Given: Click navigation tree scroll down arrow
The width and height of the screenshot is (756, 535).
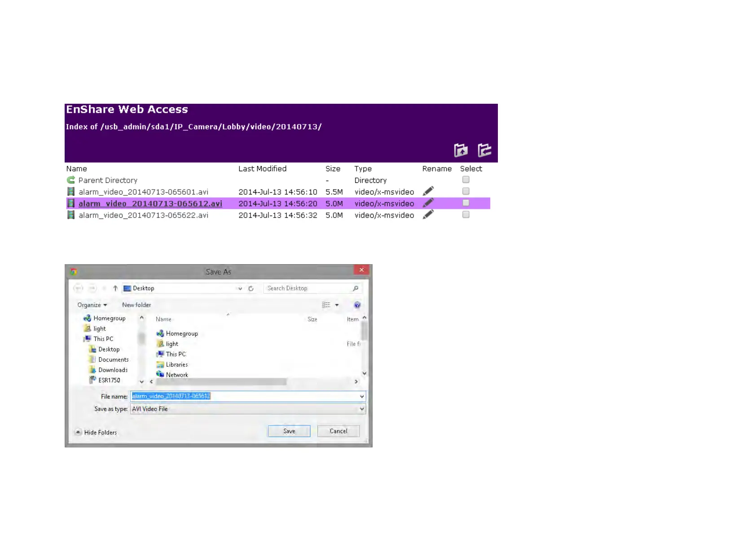Looking at the screenshot, I should click(142, 382).
